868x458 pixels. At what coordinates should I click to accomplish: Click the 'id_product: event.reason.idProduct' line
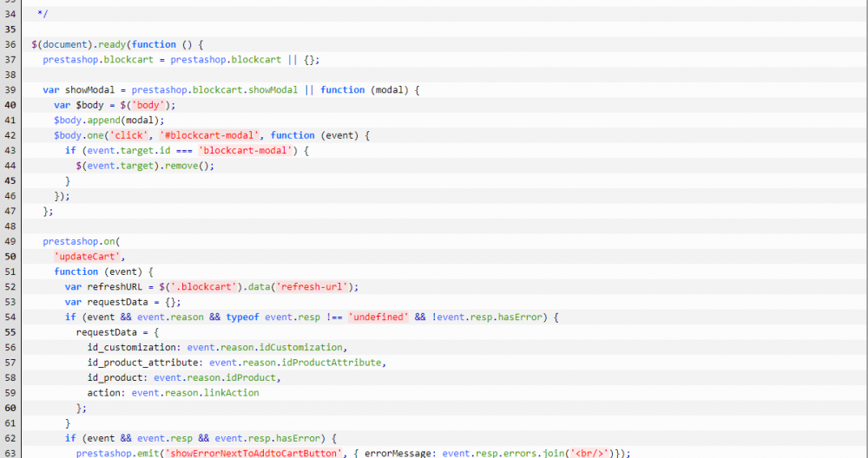(184, 378)
